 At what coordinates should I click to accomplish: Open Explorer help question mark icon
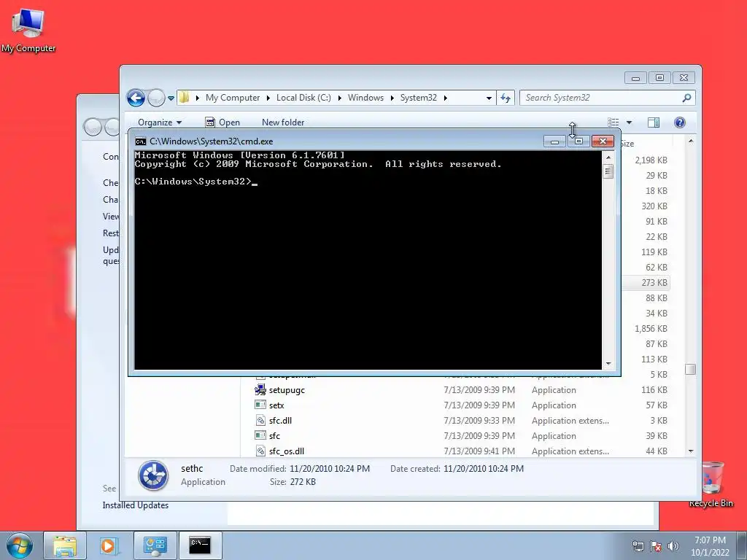[x=680, y=122]
